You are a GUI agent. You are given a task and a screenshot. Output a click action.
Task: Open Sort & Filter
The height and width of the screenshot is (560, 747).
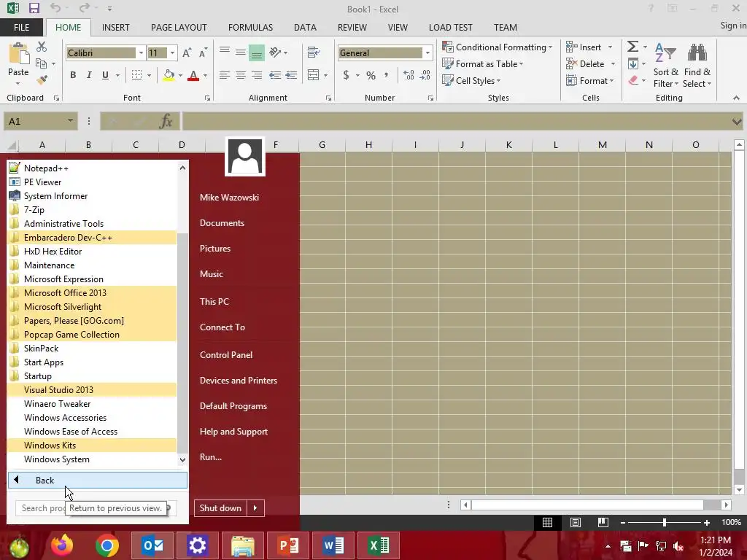point(665,65)
